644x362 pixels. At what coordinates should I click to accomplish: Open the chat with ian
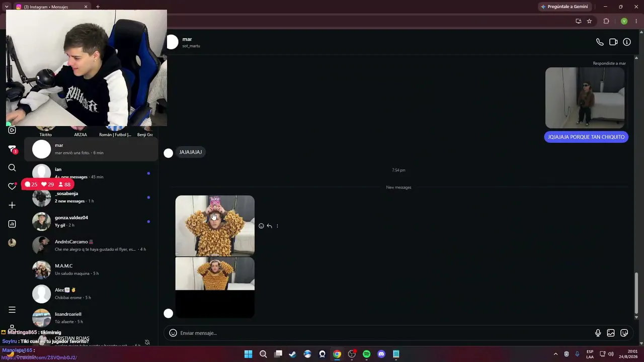coord(91,173)
